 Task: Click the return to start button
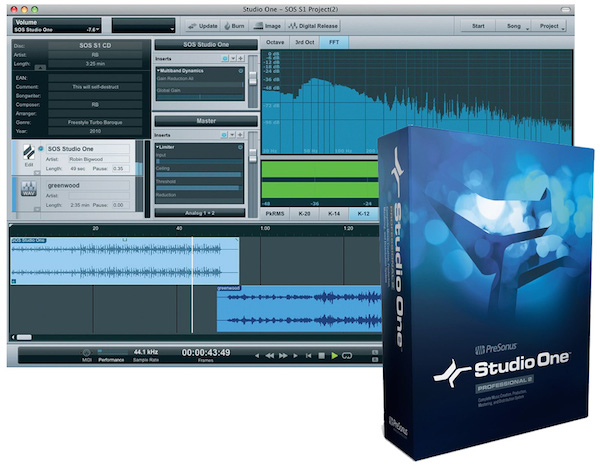pyautogui.click(x=308, y=356)
